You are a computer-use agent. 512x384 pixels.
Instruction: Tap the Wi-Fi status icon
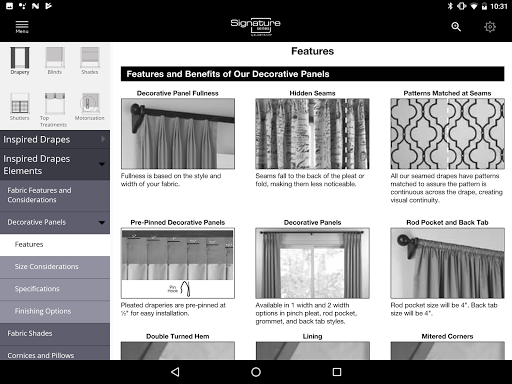coord(474,6)
